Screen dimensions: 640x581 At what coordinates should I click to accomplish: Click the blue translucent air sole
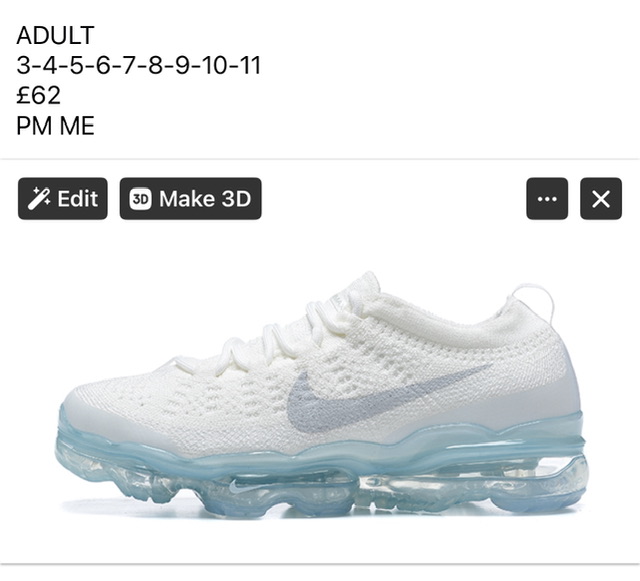[322, 474]
